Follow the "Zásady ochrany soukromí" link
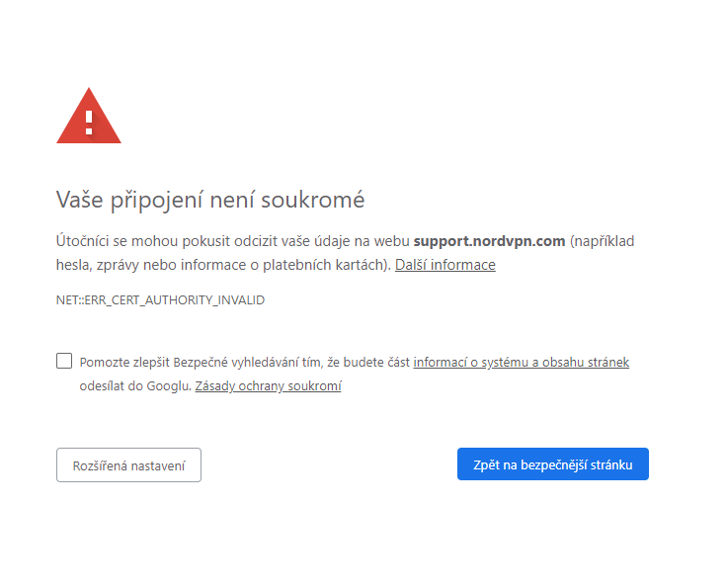Image resolution: width=726 pixels, height=588 pixels. point(268,385)
